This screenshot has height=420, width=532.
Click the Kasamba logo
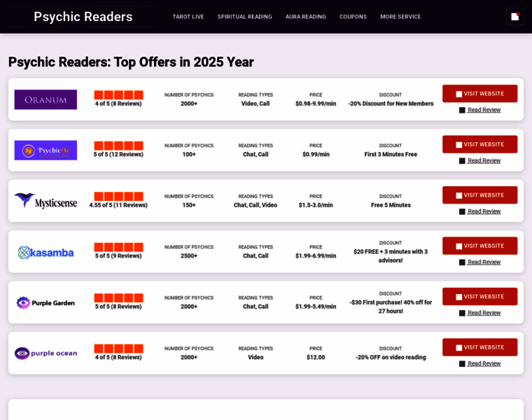click(45, 252)
